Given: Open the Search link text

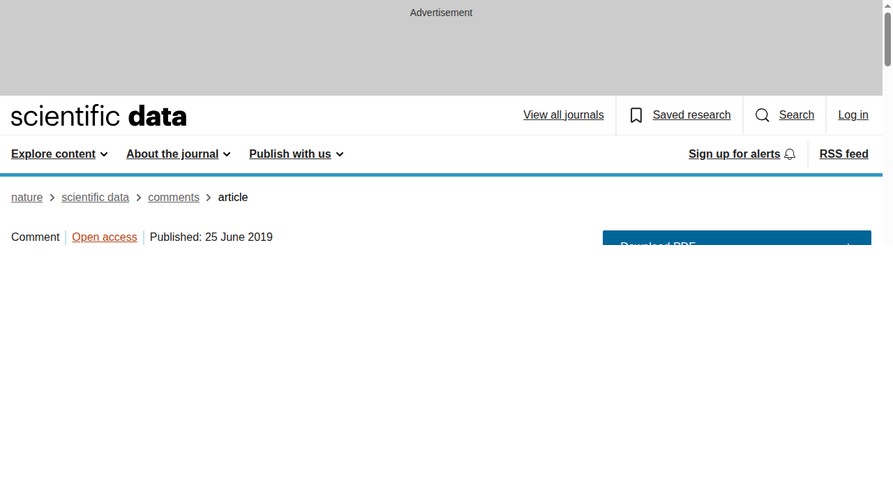Looking at the screenshot, I should point(796,115).
